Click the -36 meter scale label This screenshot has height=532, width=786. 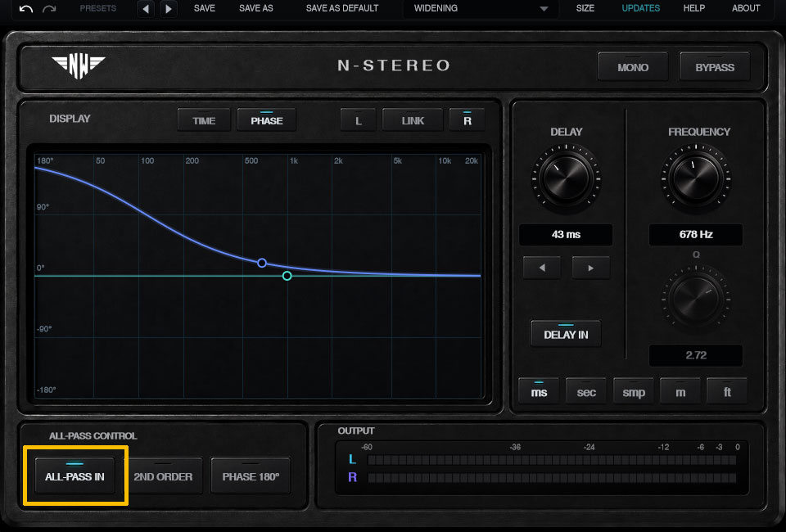[515, 447]
